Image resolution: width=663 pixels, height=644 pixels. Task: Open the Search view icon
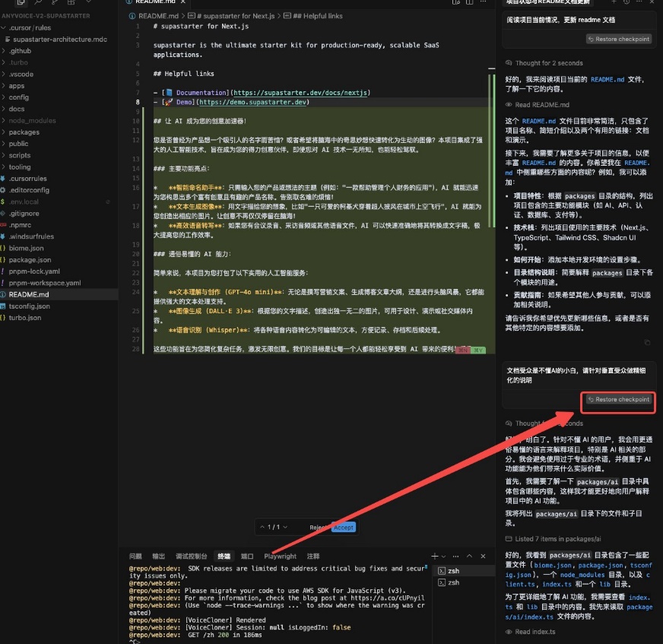38,3
